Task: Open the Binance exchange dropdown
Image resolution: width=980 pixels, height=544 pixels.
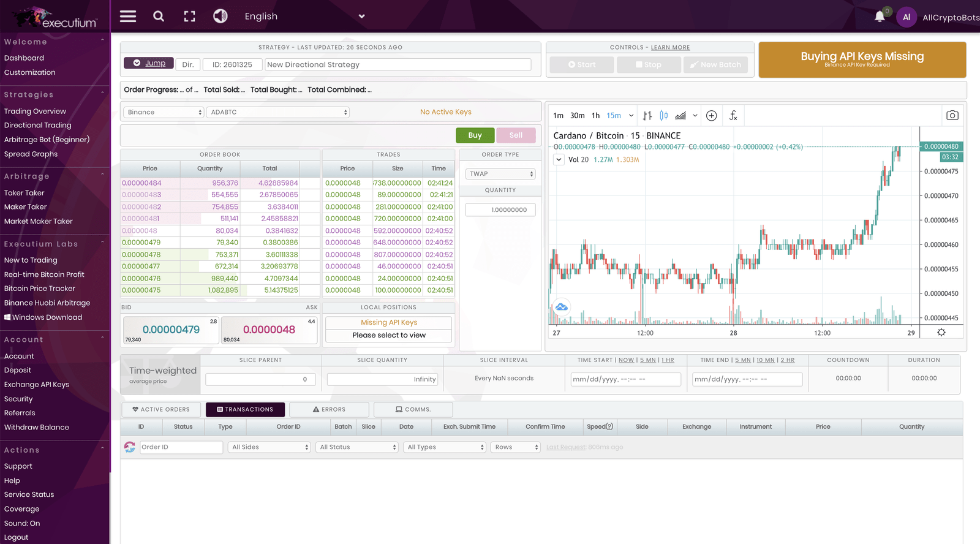Action: coord(164,112)
